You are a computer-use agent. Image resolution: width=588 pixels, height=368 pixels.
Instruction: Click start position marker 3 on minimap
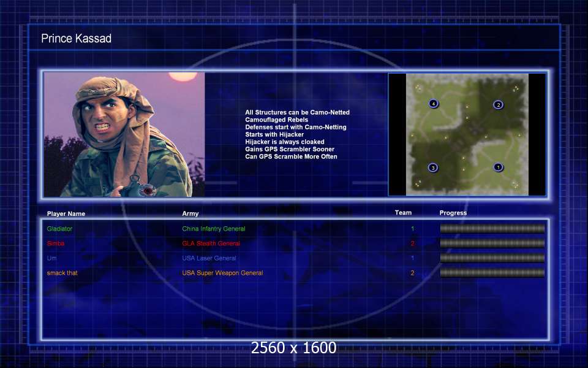pos(433,167)
